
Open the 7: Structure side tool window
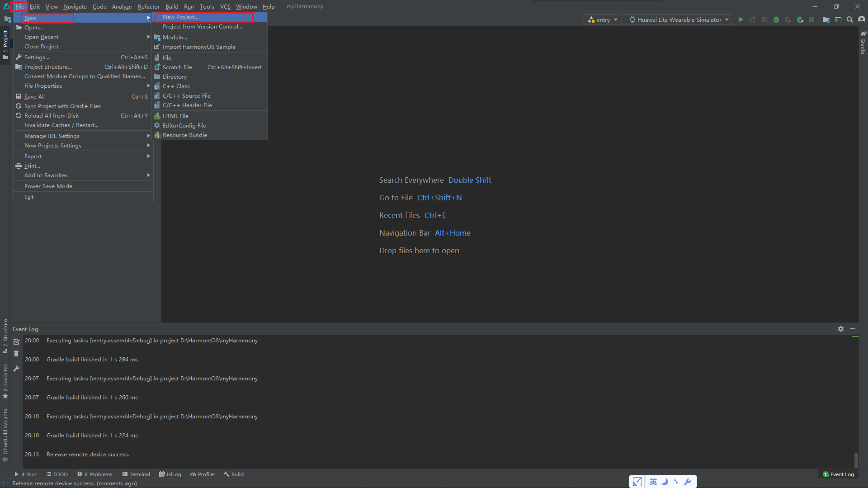(5, 336)
